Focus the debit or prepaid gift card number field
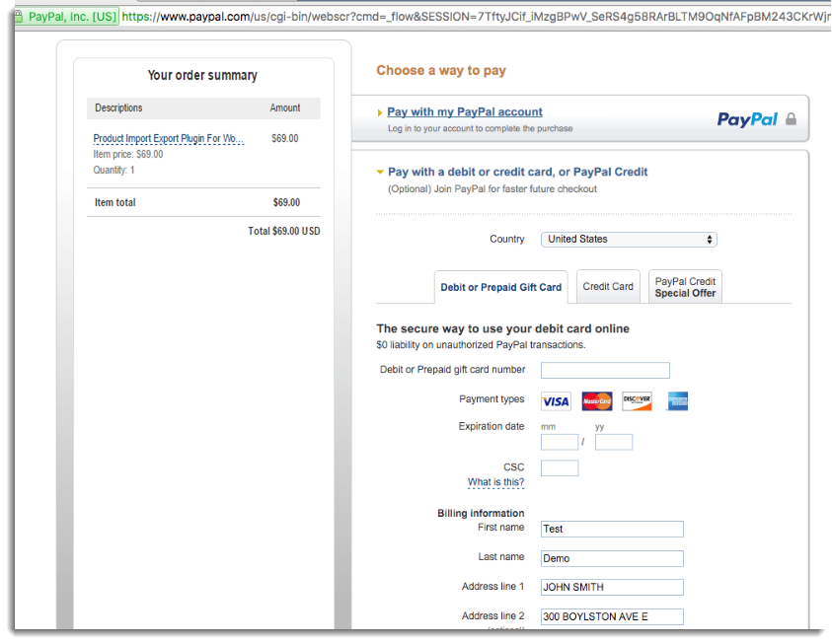The width and height of the screenshot is (832, 644). pos(605,370)
